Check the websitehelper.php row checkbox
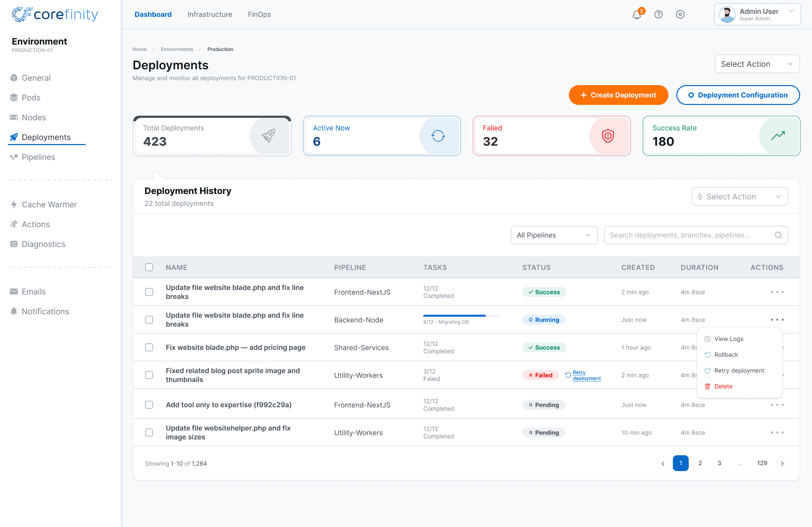812x527 pixels. [x=149, y=432]
